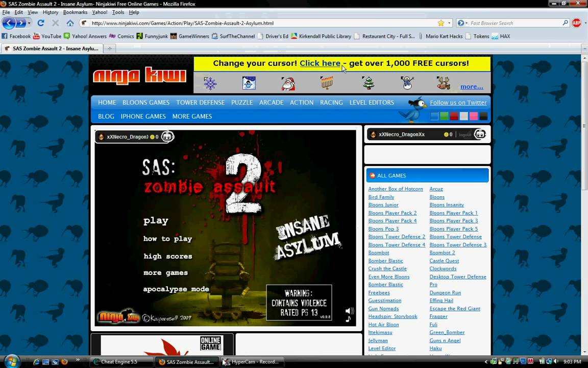Click Follow us on Twitter link
The width and height of the screenshot is (588, 368).
coord(458,103)
